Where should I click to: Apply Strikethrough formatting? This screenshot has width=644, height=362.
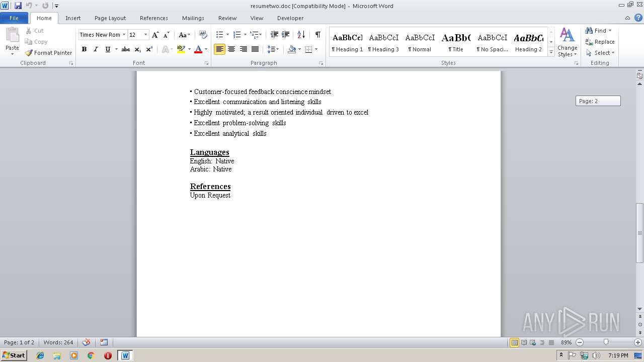(126, 49)
